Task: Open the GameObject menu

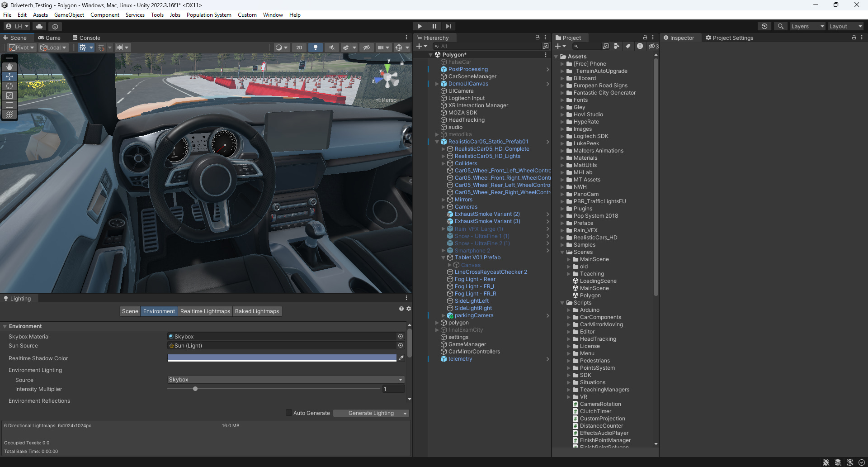Action: [x=69, y=15]
